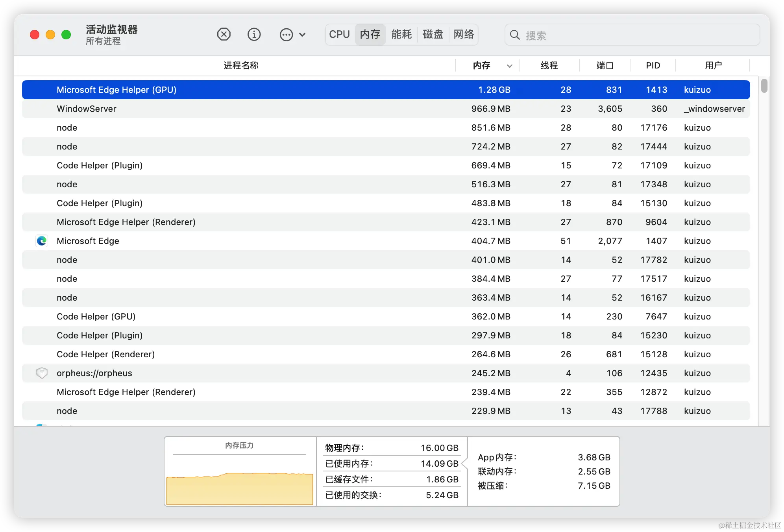The image size is (784, 532).
Task: Click the search magnifier icon
Action: 514,35
